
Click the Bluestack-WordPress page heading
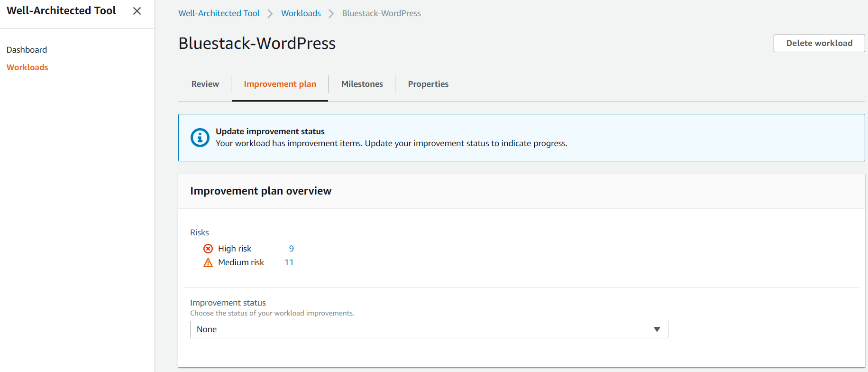pyautogui.click(x=257, y=43)
